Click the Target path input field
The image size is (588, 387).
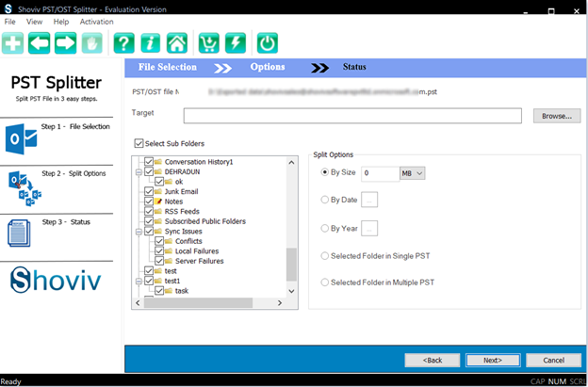coord(352,116)
